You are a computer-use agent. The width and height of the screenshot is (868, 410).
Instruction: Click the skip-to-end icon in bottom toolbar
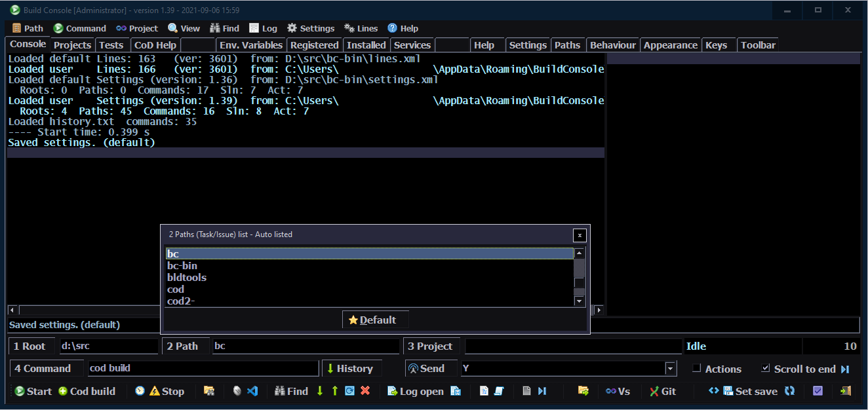(542, 391)
